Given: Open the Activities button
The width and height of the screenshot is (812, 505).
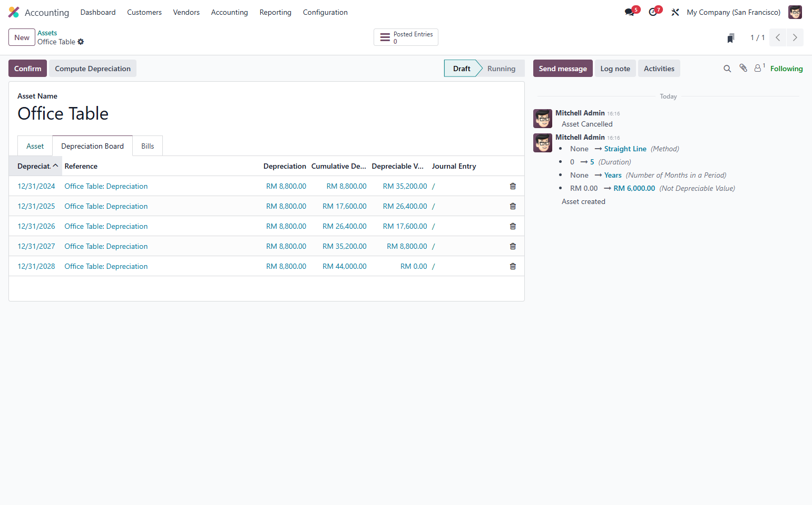Looking at the screenshot, I should 659,69.
